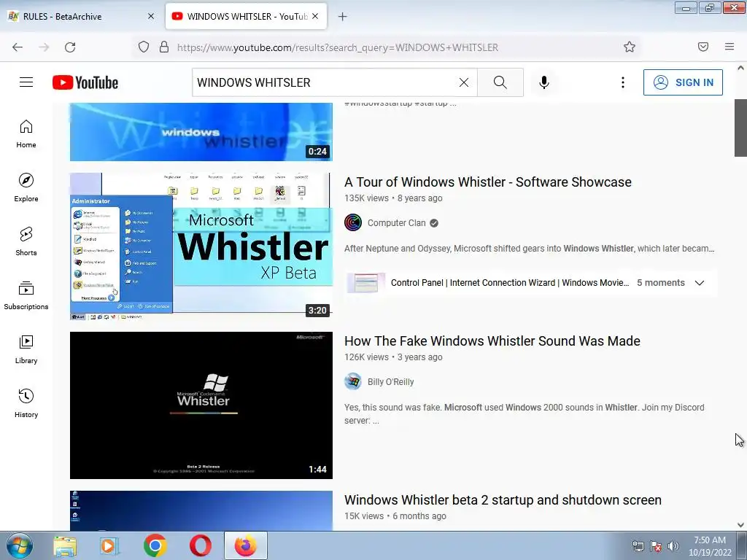
Task: Expand the 5 moments chevron
Action: click(x=700, y=283)
